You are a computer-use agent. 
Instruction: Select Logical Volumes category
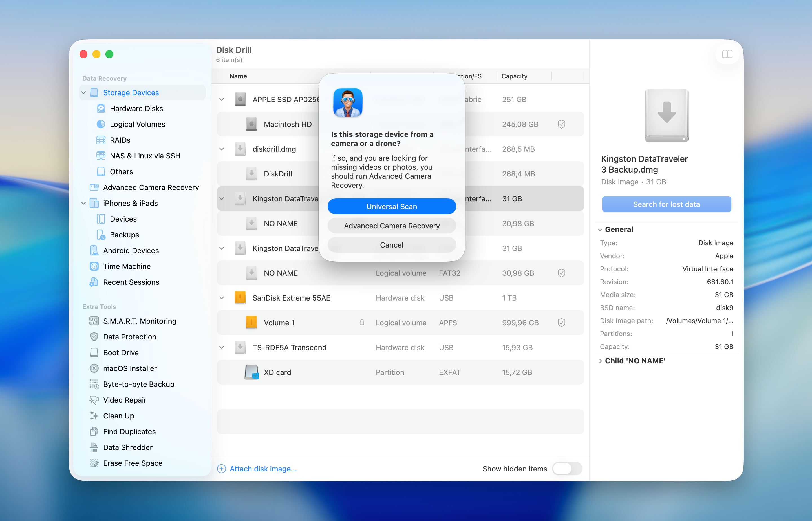coord(137,124)
